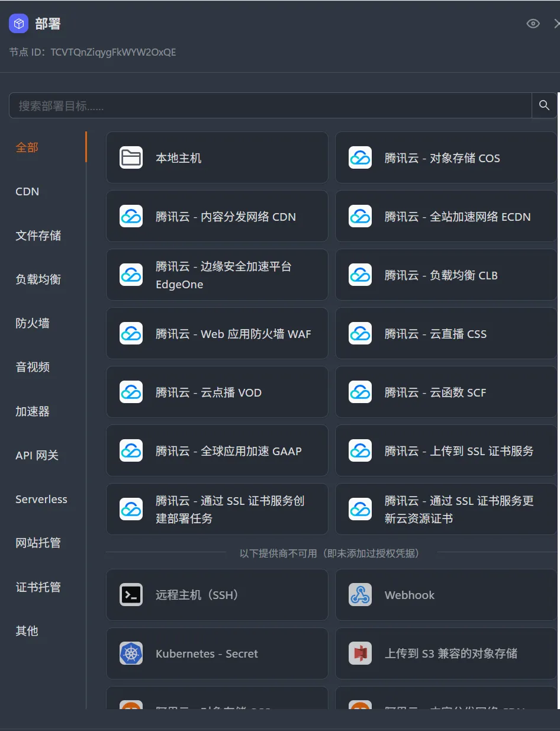
Task: Switch to the Serverless category
Action: tap(41, 499)
